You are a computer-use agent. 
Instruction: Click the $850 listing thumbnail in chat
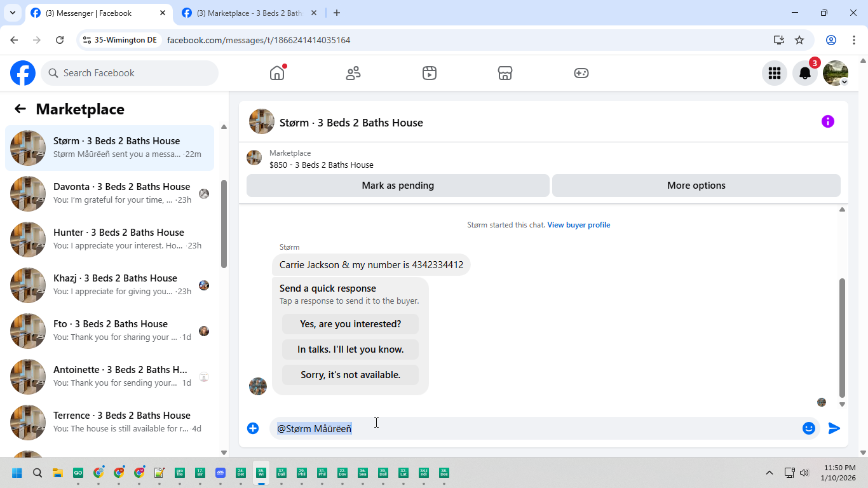(254, 158)
